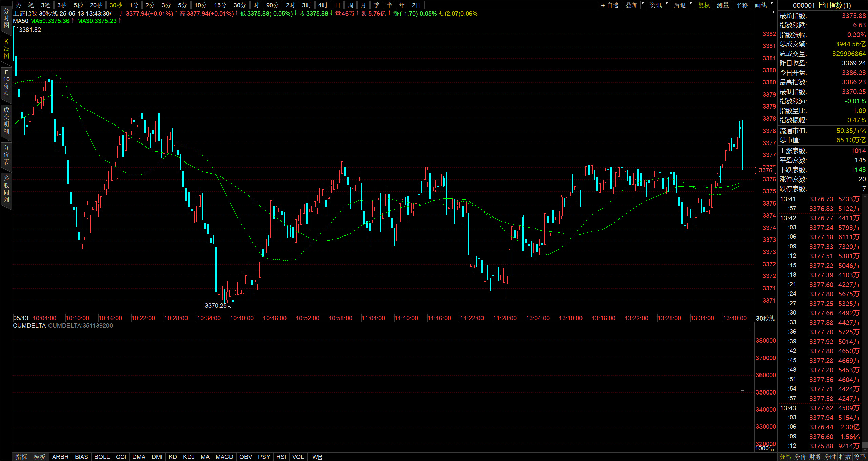
Task: Click the 000001 上证指数 title header
Action: (822, 5)
